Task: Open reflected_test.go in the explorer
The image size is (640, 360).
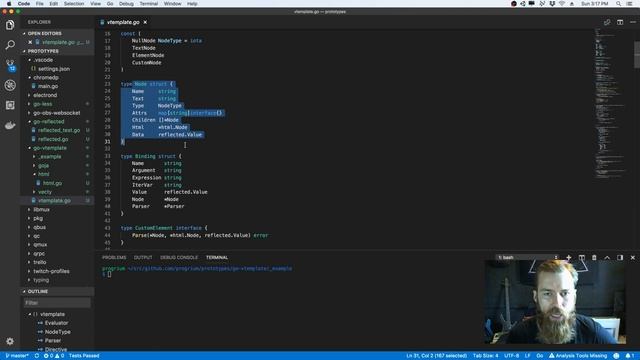Action: pyautogui.click(x=59, y=130)
